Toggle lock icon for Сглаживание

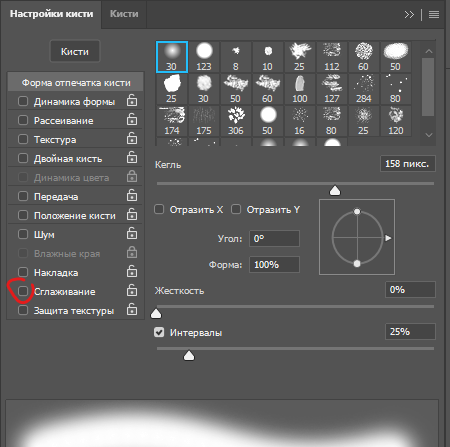coord(132,290)
